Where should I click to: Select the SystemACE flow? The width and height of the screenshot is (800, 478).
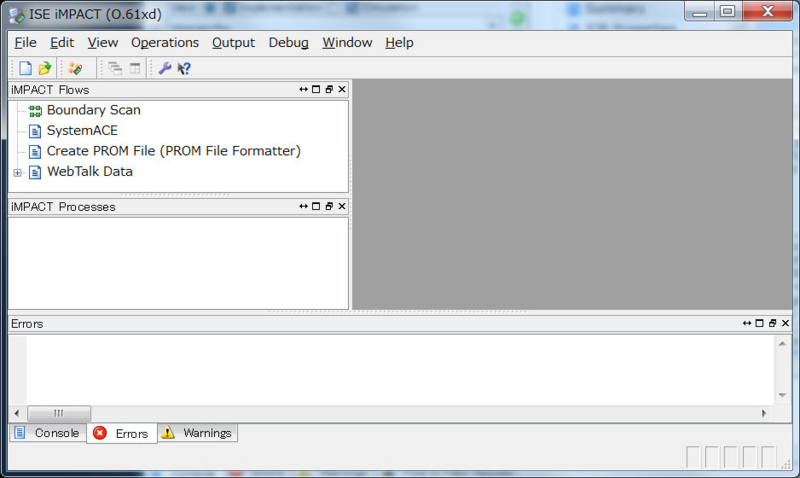click(x=82, y=131)
